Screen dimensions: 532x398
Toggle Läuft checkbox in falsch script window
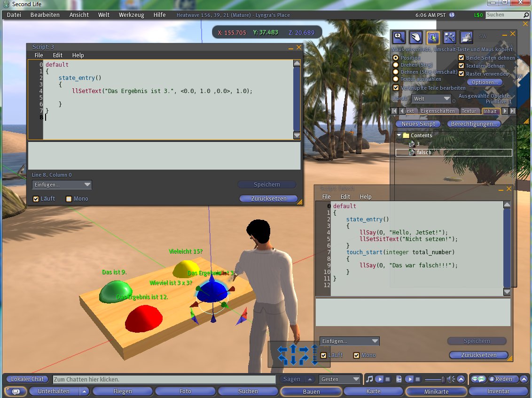coord(323,355)
